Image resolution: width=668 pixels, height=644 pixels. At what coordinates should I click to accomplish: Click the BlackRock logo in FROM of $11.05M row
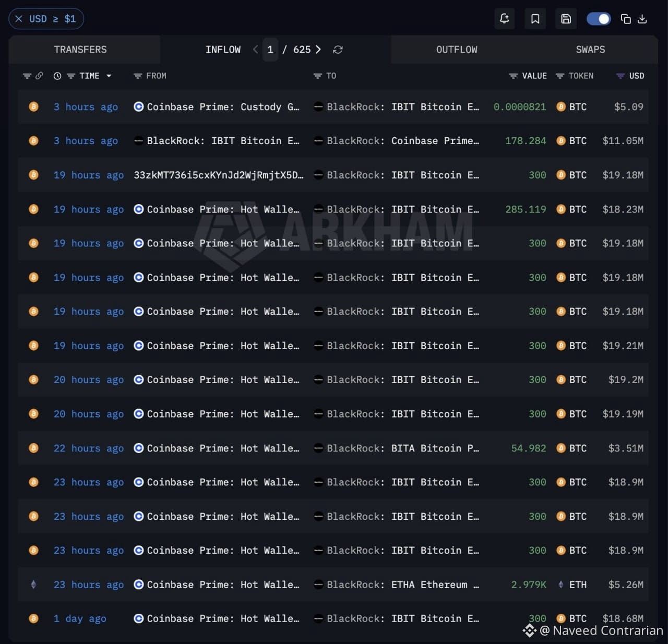coord(139,140)
